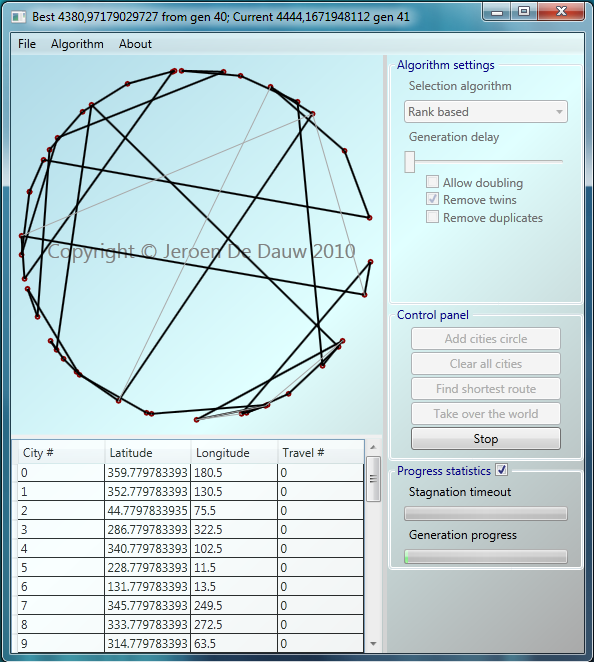Click the Find shortest route button
The width and height of the screenshot is (594, 662).
[x=486, y=389]
